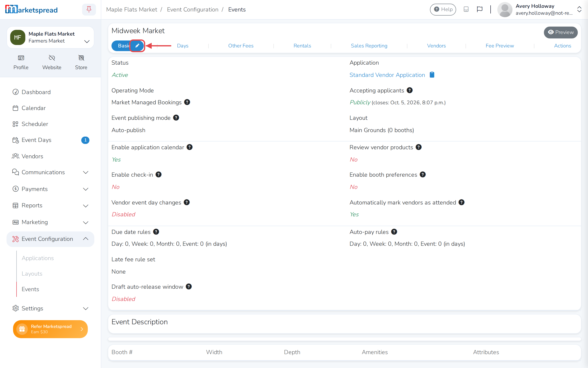Viewport: 588px width, 368px height.
Task: Click help icon beside Due date rules
Action: pos(156,232)
